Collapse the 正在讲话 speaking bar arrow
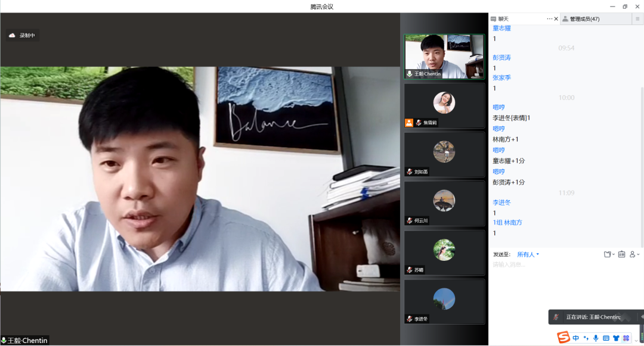The width and height of the screenshot is (644, 346). (x=642, y=317)
